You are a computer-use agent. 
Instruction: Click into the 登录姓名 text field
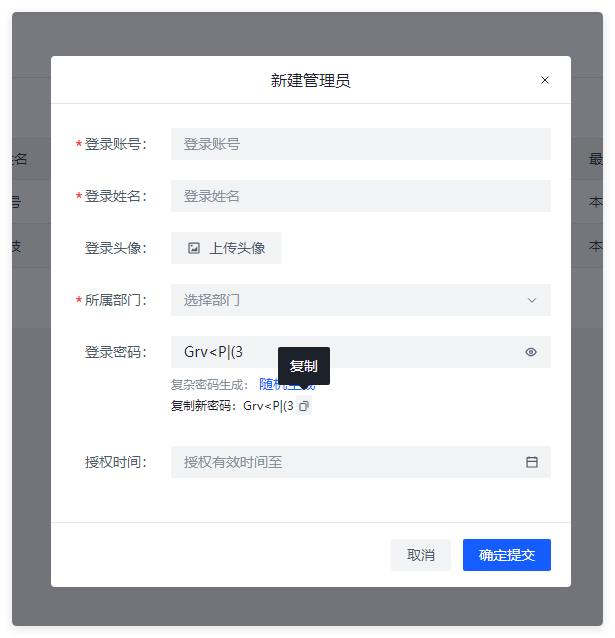click(x=360, y=196)
